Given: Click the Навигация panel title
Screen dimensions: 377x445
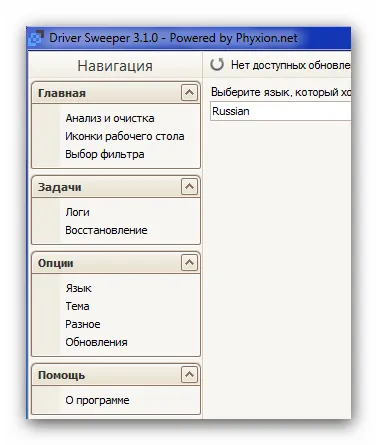Looking at the screenshot, I should pyautogui.click(x=115, y=66).
